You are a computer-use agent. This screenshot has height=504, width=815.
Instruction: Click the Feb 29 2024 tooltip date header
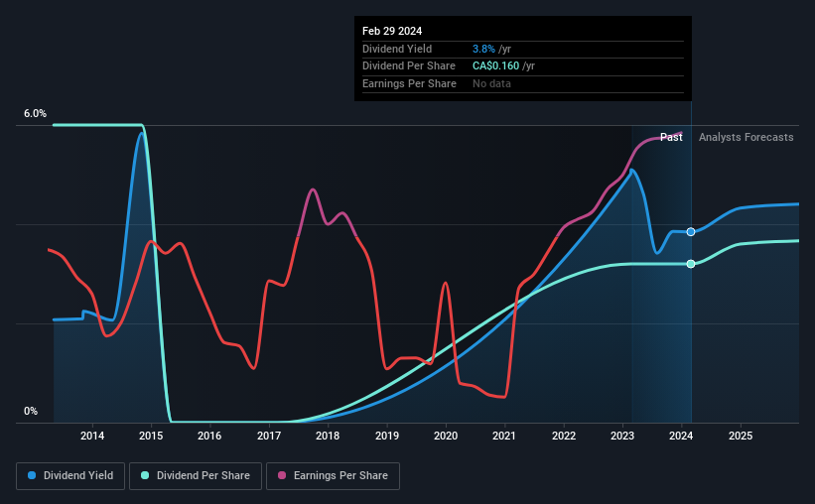click(x=392, y=31)
